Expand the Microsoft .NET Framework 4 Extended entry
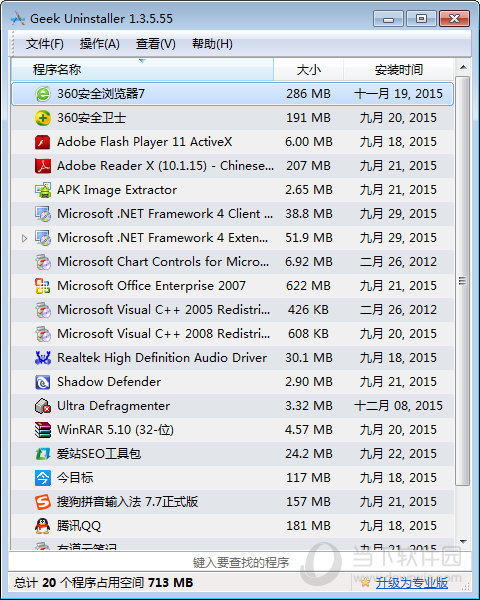This screenshot has height=600, width=480. (24, 238)
